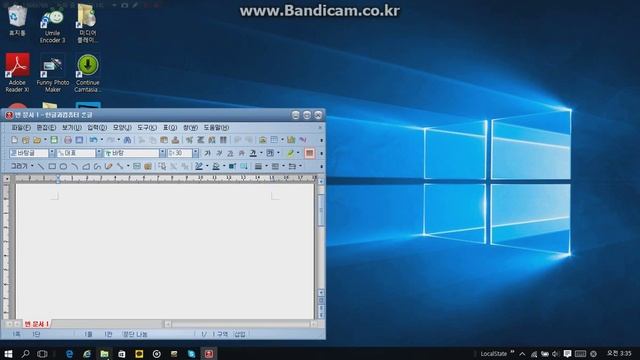Click the Bold 가 formatting icon

coord(207,153)
